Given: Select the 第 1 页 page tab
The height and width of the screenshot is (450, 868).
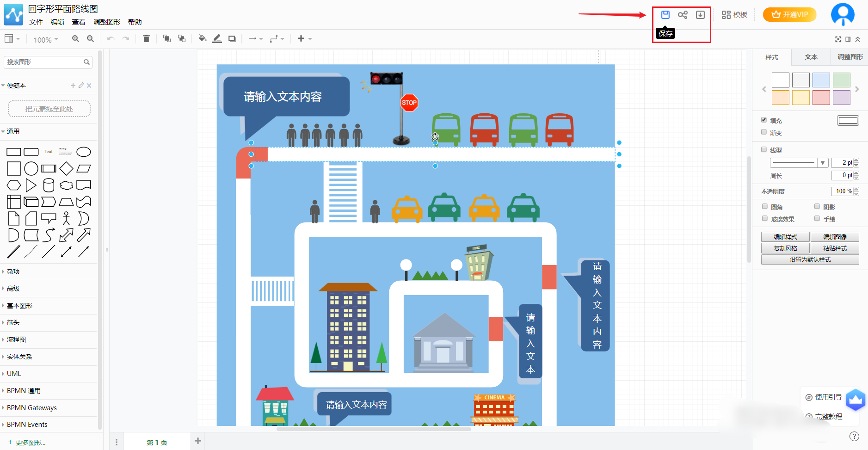Looking at the screenshot, I should tap(157, 443).
